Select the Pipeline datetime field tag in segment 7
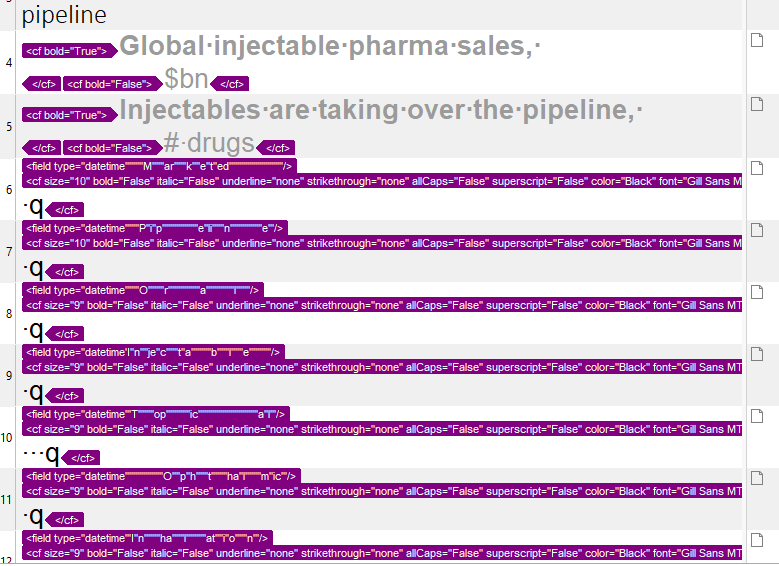This screenshot has height=566, width=779. [155, 228]
